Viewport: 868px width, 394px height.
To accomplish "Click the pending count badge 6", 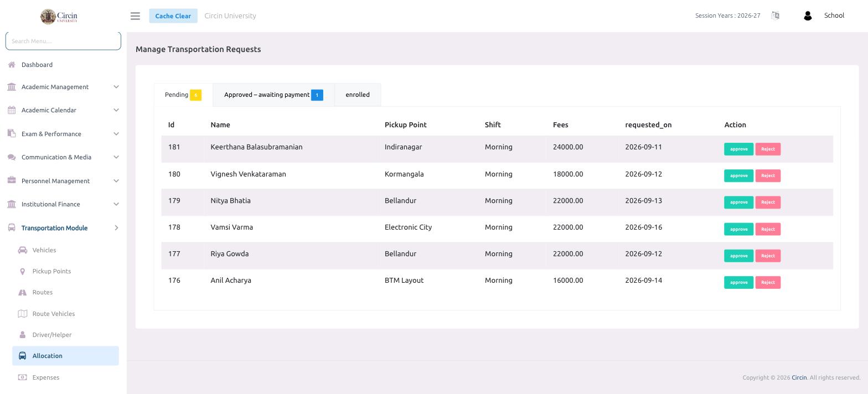I will click(195, 95).
